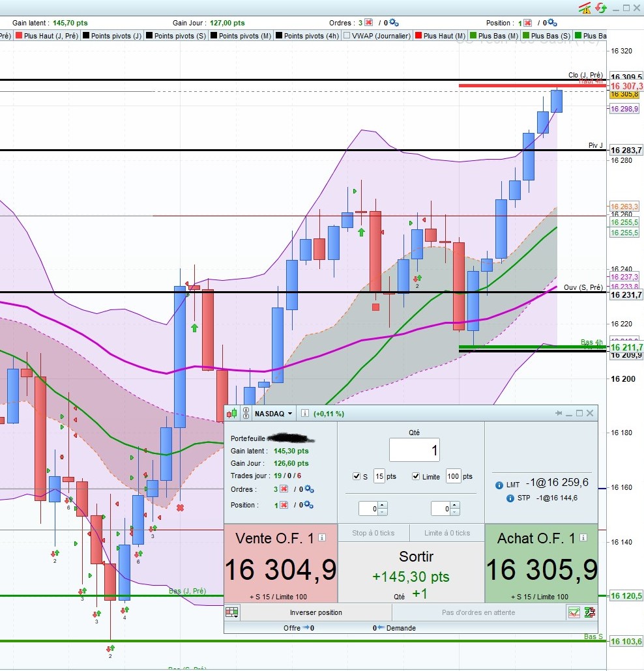Click the Trades jour 19 / 0 / 6 value

(287, 476)
